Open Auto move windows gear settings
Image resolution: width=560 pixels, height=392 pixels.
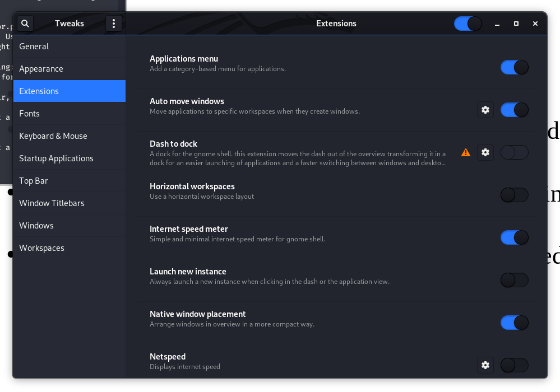485,110
